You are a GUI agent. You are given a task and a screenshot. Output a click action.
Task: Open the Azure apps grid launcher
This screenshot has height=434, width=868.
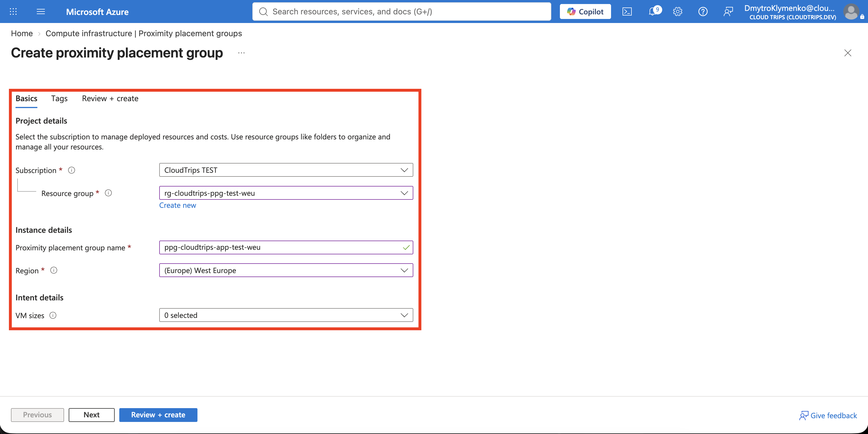(x=13, y=11)
